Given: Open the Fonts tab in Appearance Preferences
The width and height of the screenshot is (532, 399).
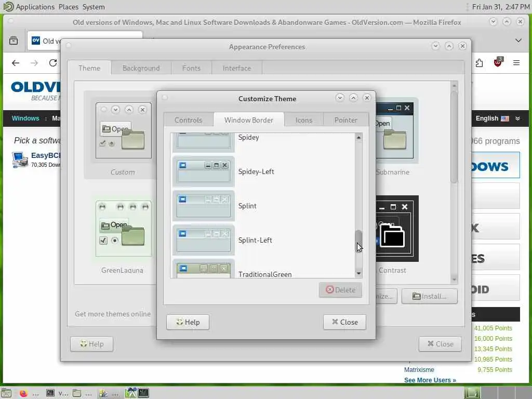Looking at the screenshot, I should 191,68.
